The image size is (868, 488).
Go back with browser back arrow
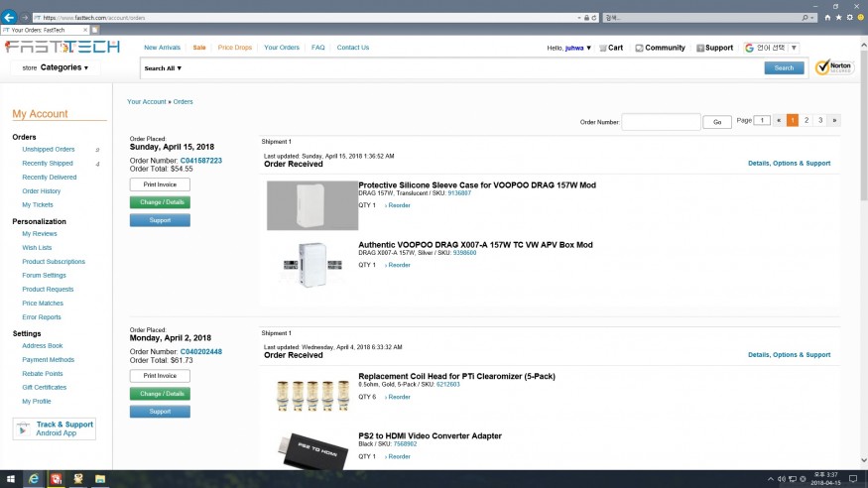point(10,17)
